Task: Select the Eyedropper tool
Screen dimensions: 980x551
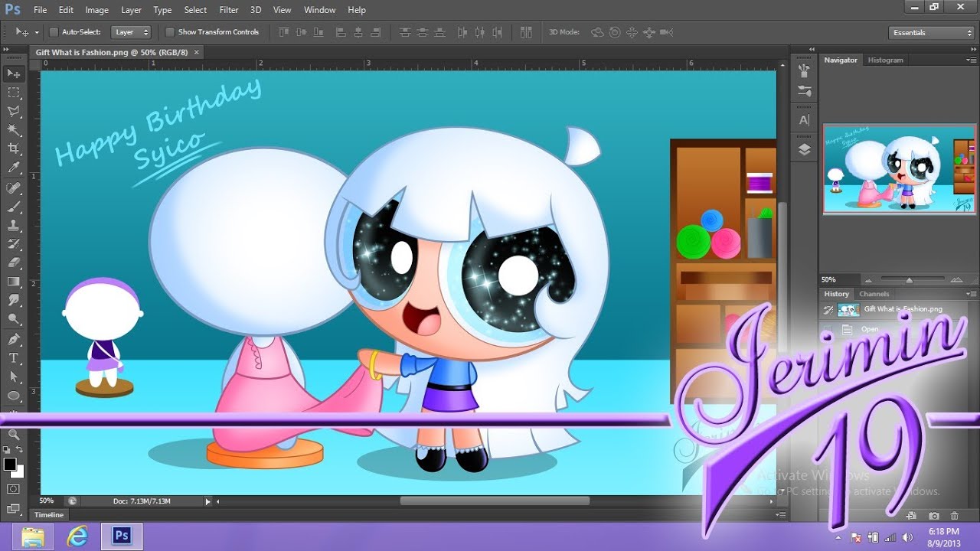Action: [14, 168]
